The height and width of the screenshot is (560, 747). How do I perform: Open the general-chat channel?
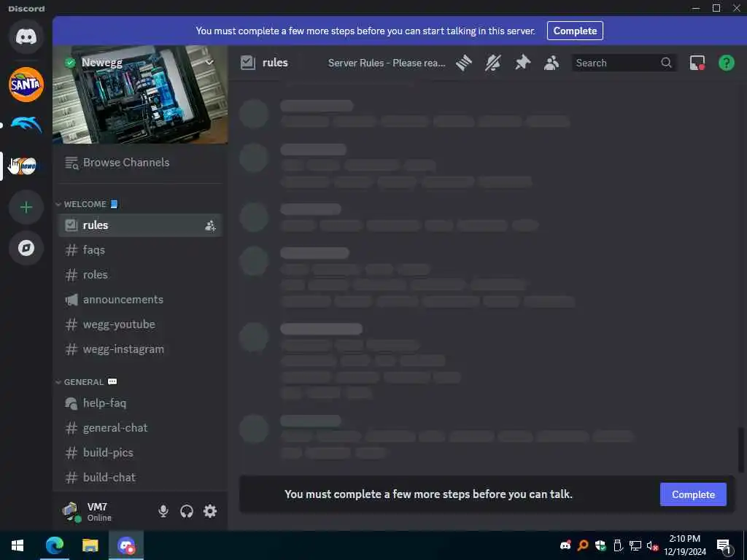click(x=140, y=428)
